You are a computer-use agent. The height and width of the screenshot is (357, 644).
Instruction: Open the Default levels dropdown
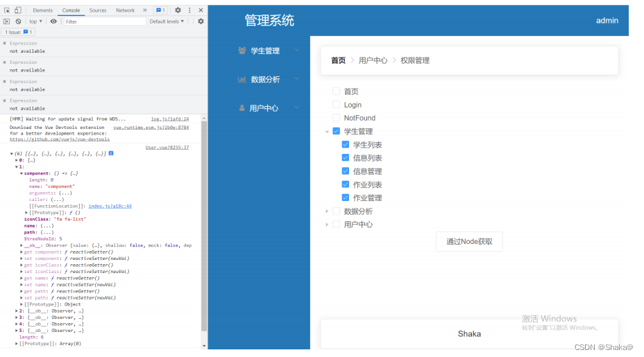click(167, 21)
